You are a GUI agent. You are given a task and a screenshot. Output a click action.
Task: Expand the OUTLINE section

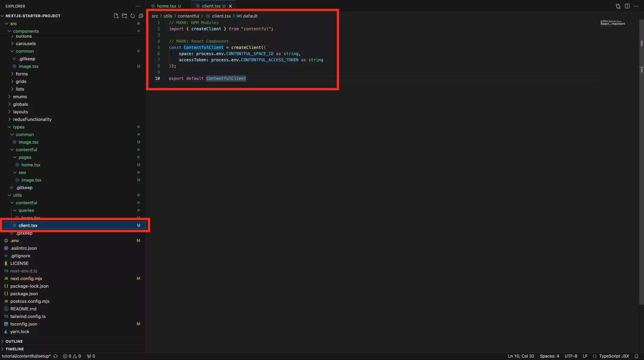[14, 341]
